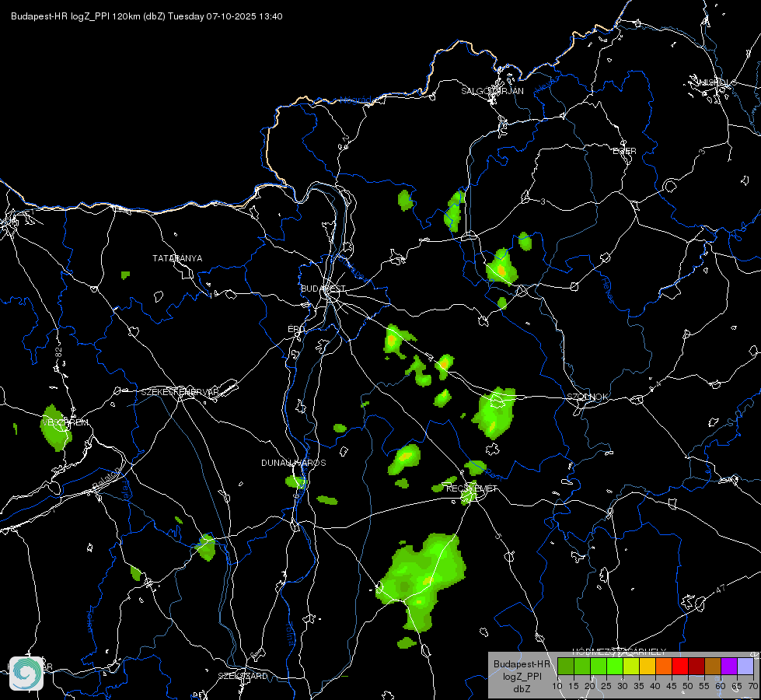
Task: Click the '35' legend scale value
Action: 639,687
